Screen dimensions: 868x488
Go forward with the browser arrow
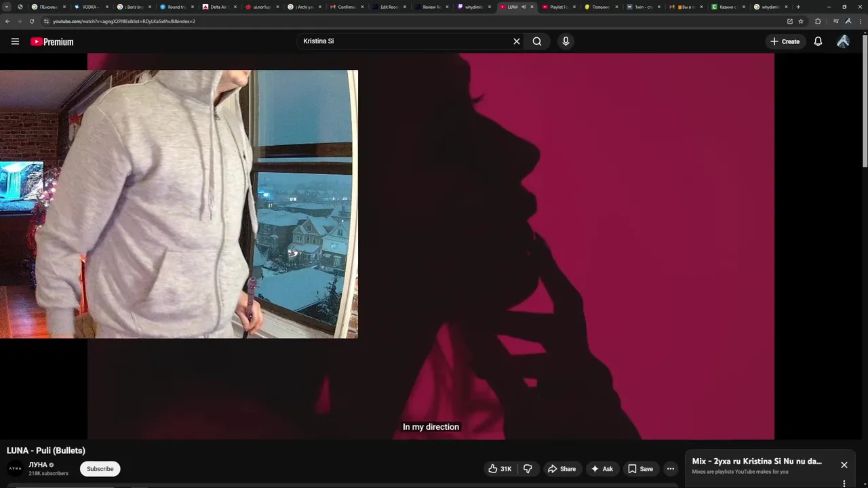(x=20, y=21)
